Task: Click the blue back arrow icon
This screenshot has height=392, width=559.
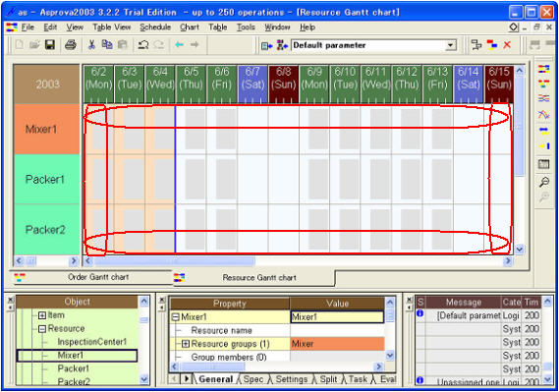Action: tap(179, 44)
